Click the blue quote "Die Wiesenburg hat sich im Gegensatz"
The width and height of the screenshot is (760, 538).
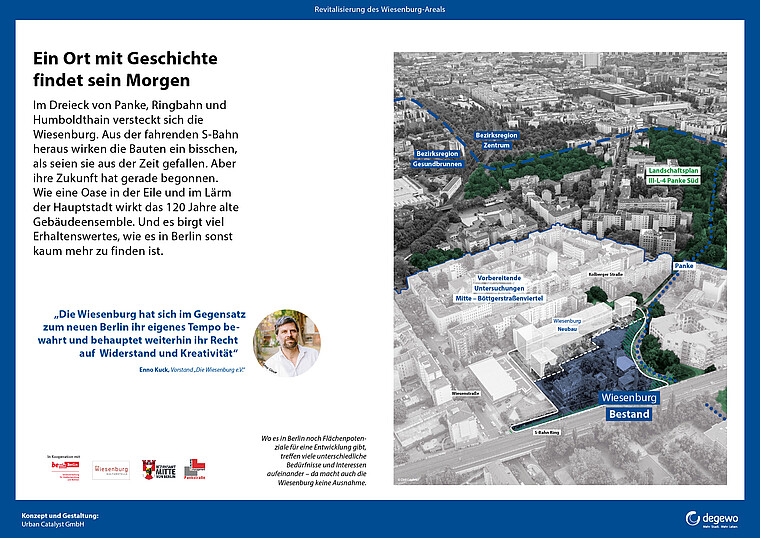coord(142,333)
